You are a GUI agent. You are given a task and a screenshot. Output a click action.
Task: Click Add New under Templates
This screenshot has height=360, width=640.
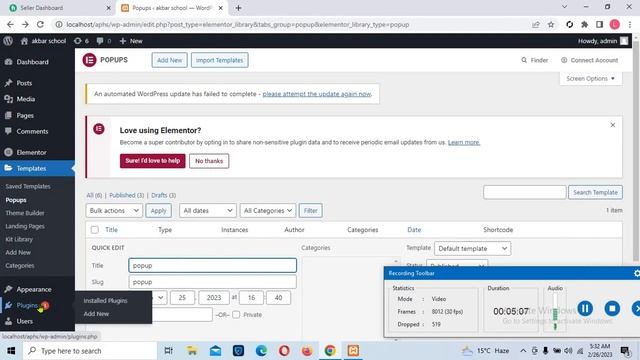click(18, 252)
